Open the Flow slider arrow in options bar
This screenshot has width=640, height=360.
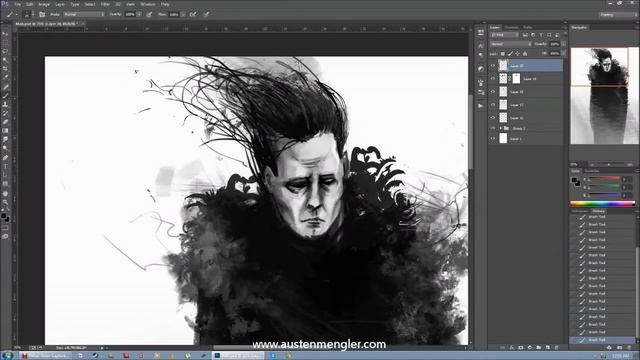pos(183,14)
